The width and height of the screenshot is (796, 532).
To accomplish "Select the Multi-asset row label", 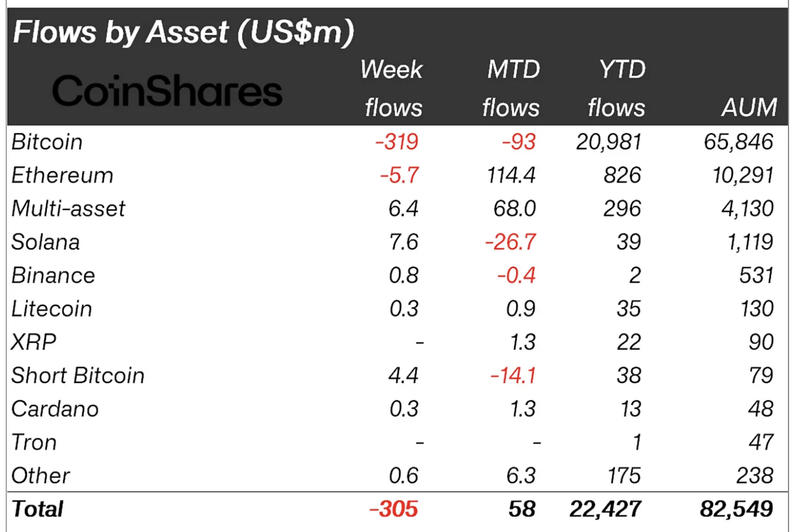I will click(x=68, y=209).
